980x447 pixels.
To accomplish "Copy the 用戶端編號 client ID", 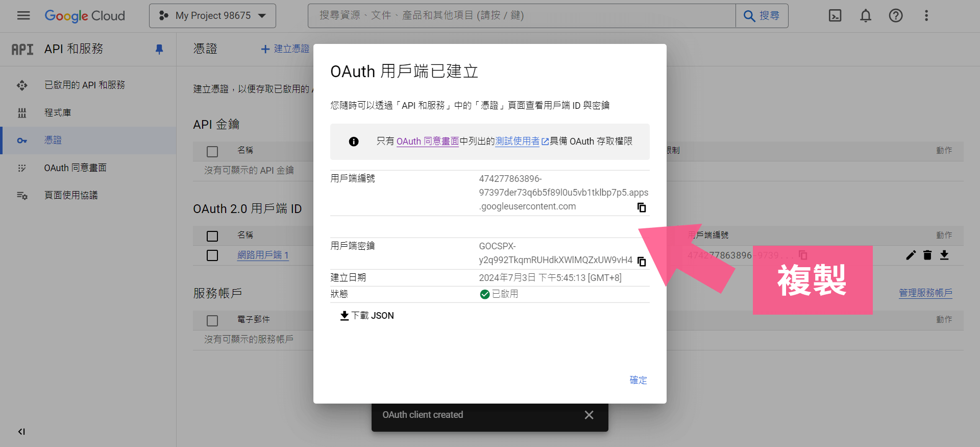I will click(642, 207).
